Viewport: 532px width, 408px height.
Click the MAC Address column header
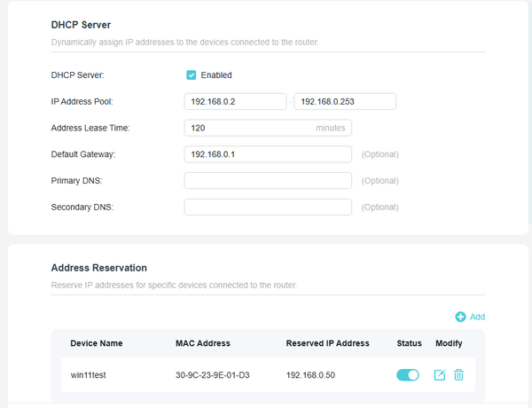[x=203, y=343]
